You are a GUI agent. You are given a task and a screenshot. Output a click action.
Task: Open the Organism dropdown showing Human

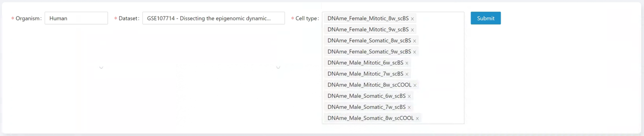[x=76, y=18]
